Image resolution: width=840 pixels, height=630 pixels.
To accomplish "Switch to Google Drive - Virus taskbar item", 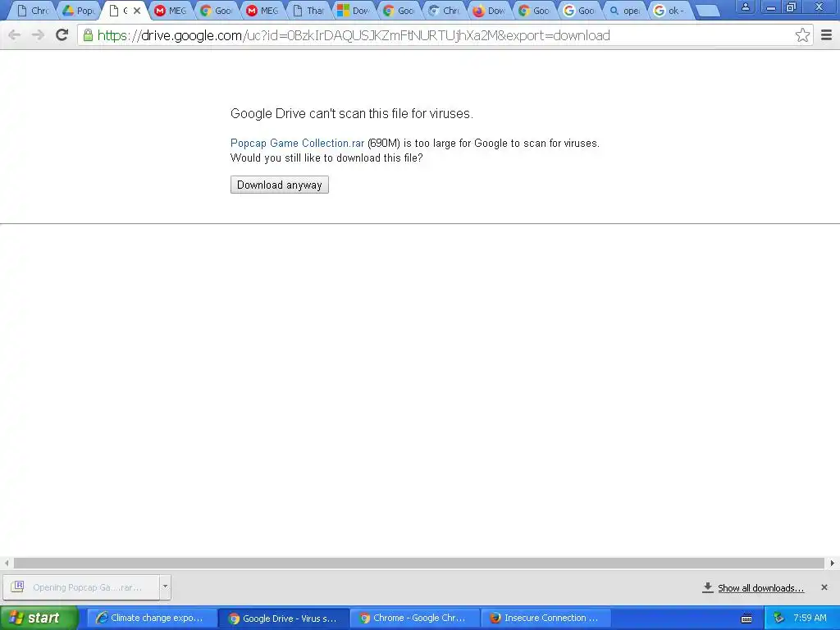I will coord(283,618).
